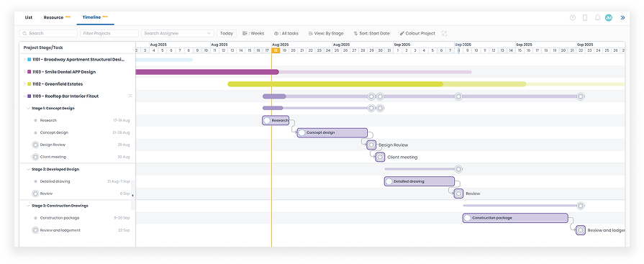Viewport: 644px width, 264px height.
Task: Focus the Filter Projects field
Action: (x=109, y=33)
